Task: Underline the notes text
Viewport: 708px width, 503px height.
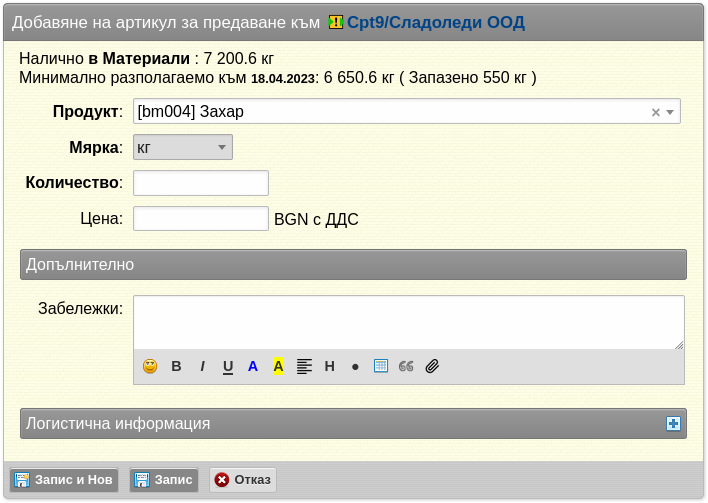Action: click(228, 367)
